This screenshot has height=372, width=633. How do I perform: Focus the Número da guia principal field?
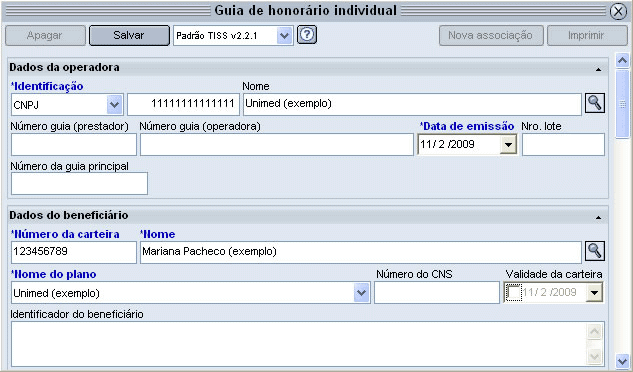(x=79, y=183)
